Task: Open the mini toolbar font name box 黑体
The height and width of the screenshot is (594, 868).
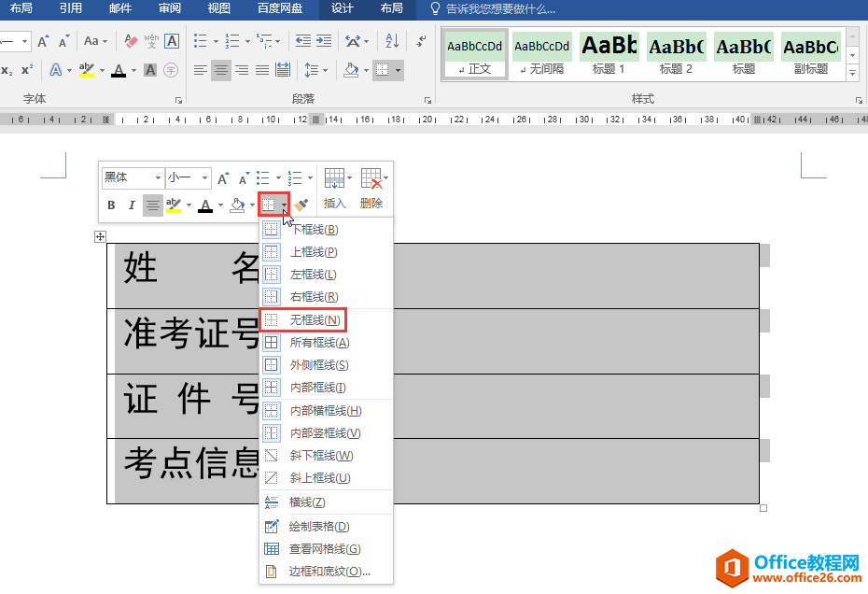Action: [133, 177]
